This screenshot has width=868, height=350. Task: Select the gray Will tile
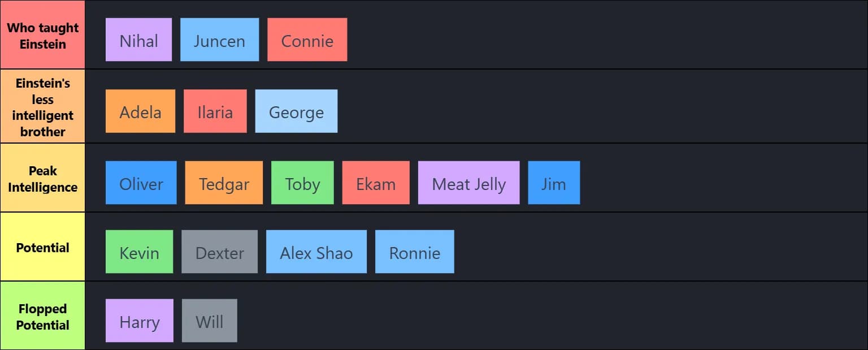209,321
